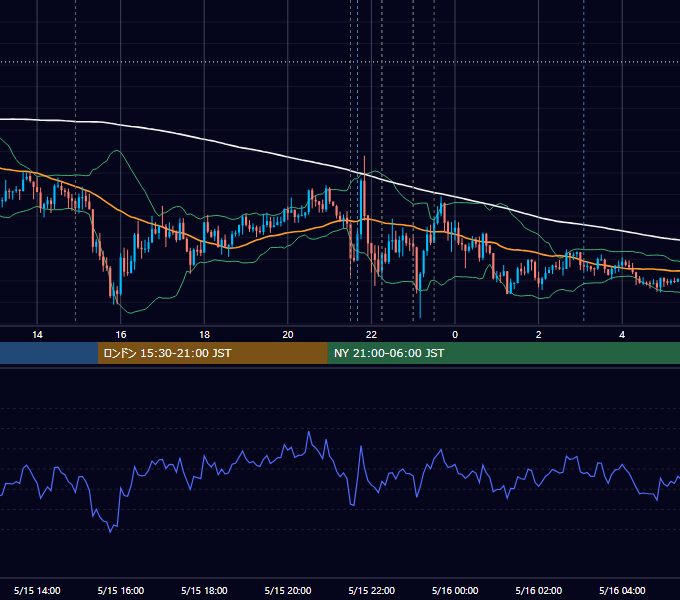Click the blue session bar before London
This screenshot has height=600, width=680.
tap(49, 353)
